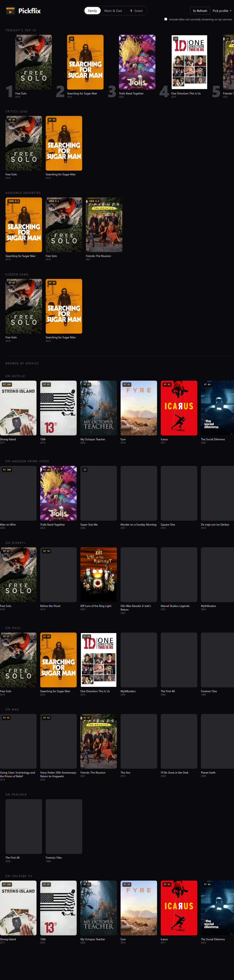Open Forensic Files card in On Hulu row
Screen dimensions: 234x980
click(217, 660)
